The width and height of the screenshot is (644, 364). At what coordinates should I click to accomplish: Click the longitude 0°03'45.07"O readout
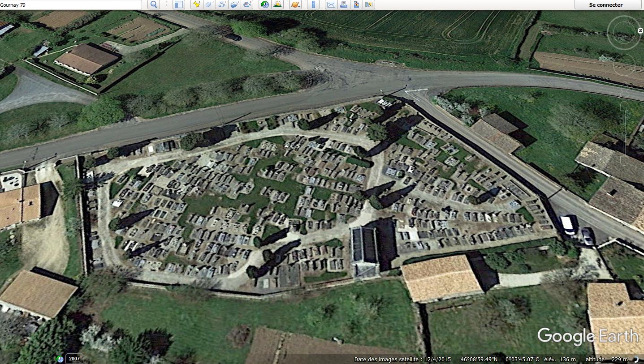point(523,359)
